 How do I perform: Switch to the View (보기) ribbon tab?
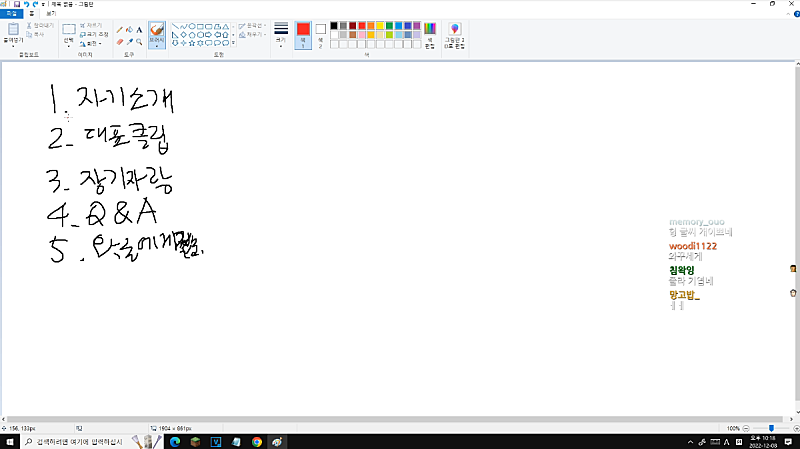tap(51, 14)
